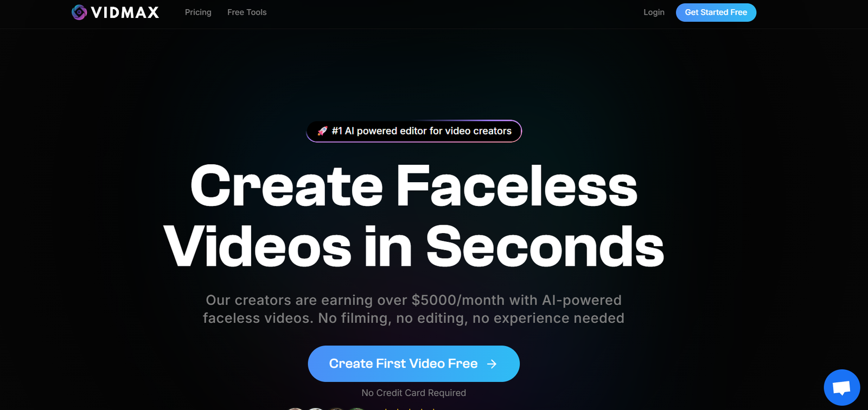Viewport: 868px width, 410px height.
Task: Select the green user avatar below the button
Action: coord(356,408)
